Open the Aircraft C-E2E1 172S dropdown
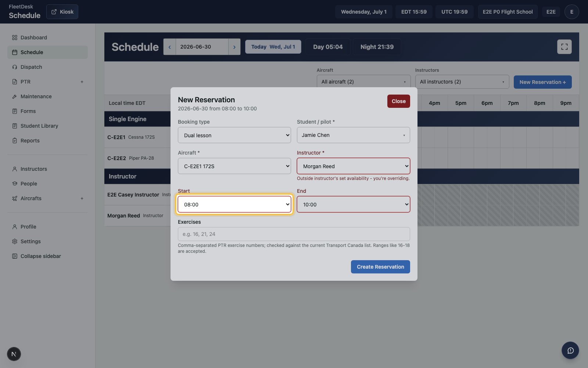 pos(234,166)
